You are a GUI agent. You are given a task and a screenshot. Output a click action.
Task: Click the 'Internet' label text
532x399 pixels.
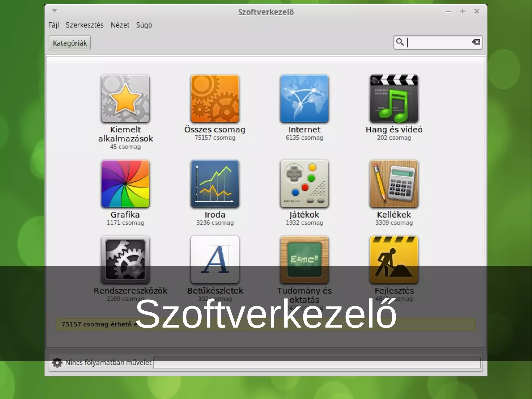pyautogui.click(x=304, y=129)
